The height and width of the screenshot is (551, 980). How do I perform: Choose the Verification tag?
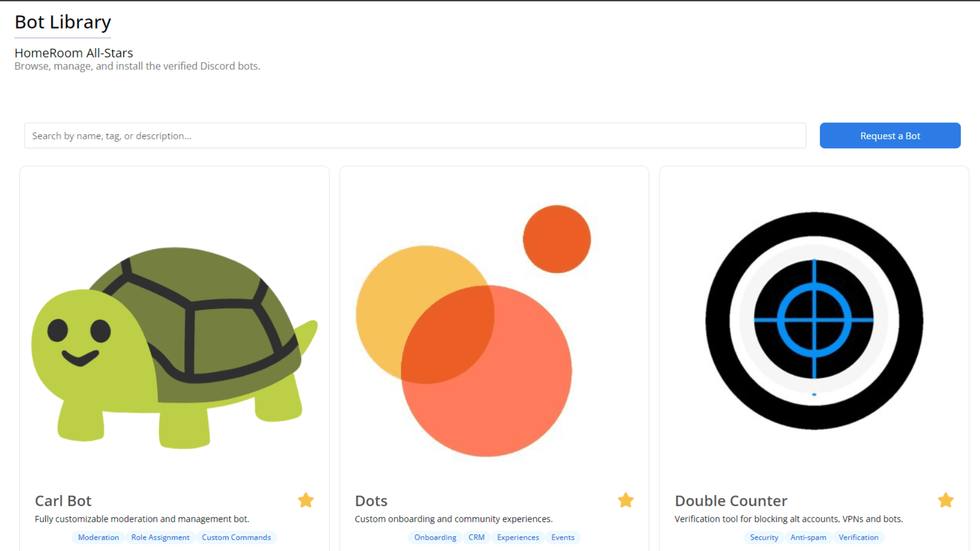(x=859, y=537)
